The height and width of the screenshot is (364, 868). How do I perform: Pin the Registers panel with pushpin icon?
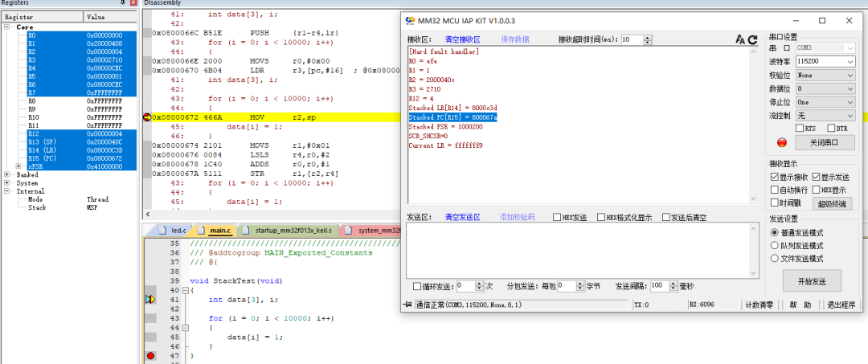122,2
